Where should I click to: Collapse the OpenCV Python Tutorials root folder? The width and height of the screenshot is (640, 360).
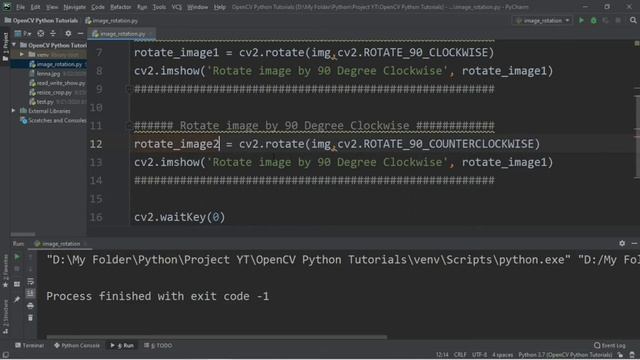pyautogui.click(x=14, y=45)
